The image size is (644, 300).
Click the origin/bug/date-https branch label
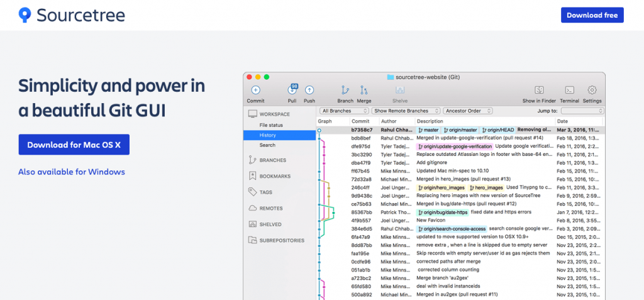click(x=443, y=213)
